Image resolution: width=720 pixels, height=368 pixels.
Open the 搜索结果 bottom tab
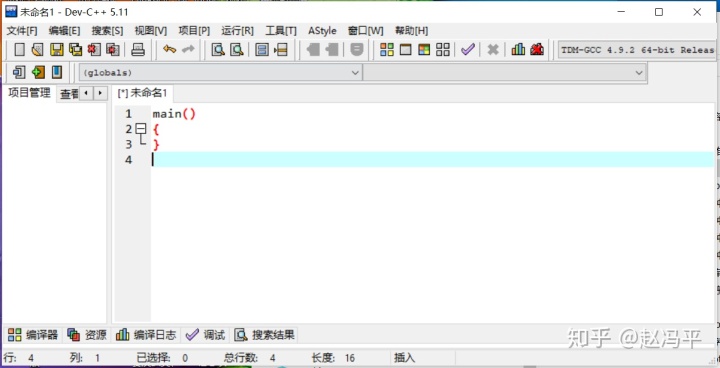click(264, 335)
